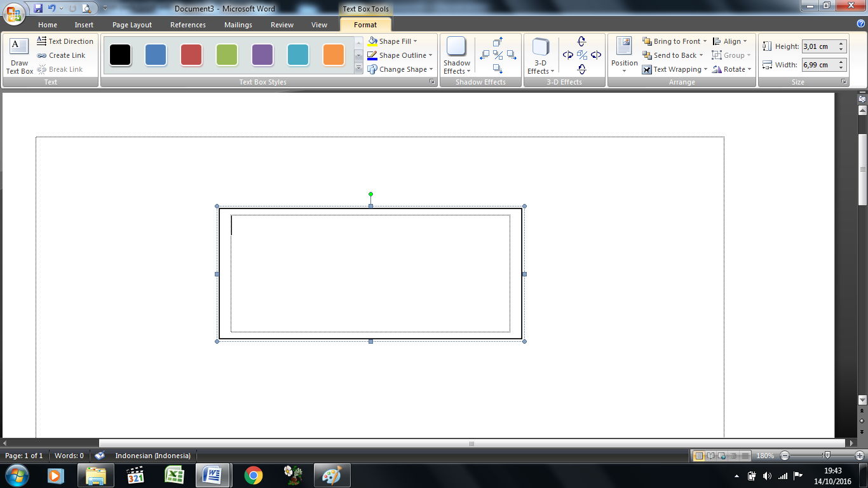Open the Mailings tab
This screenshot has width=868, height=488.
(x=238, y=25)
